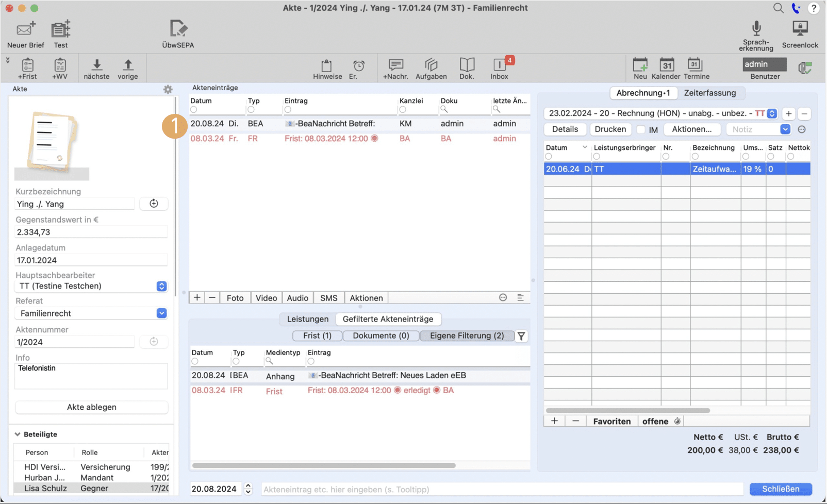Open Aufgaben tasks icon
Screen dimensions: 827x504
click(431, 65)
